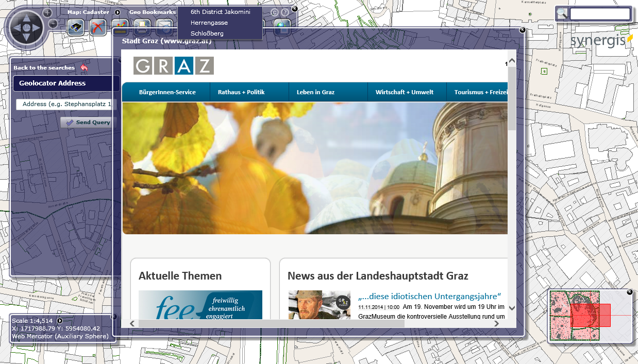638x364 pixels.
Task: Click the Address input field
Action: point(66,105)
